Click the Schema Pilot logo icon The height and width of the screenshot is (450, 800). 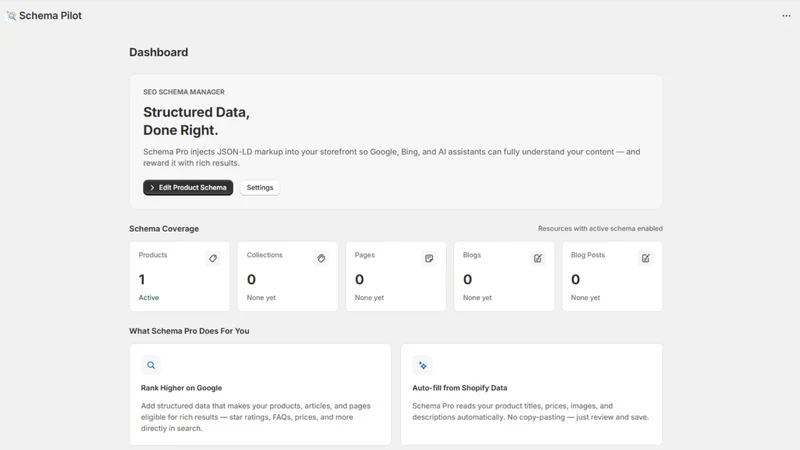[x=11, y=16]
